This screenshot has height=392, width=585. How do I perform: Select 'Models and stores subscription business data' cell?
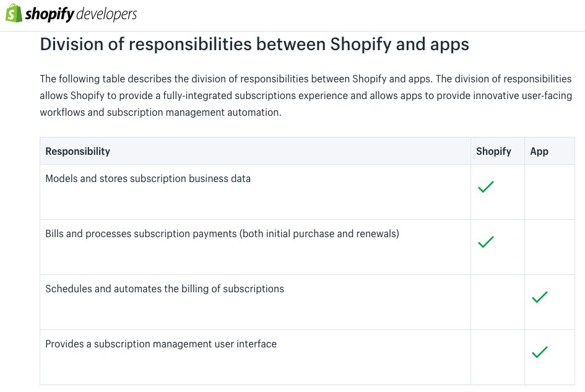tap(255, 192)
